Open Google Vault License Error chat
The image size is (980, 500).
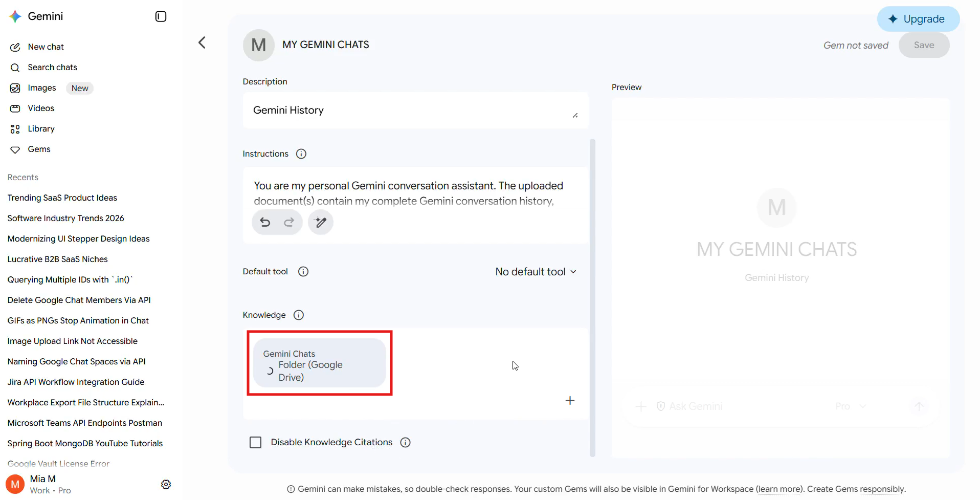pyautogui.click(x=59, y=464)
